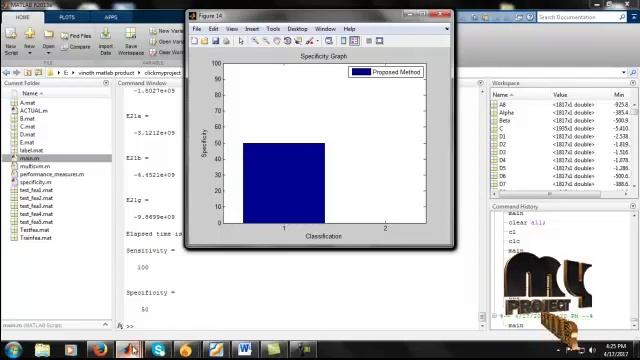
Task: Click Search Documentation input field
Action: pos(578,17)
